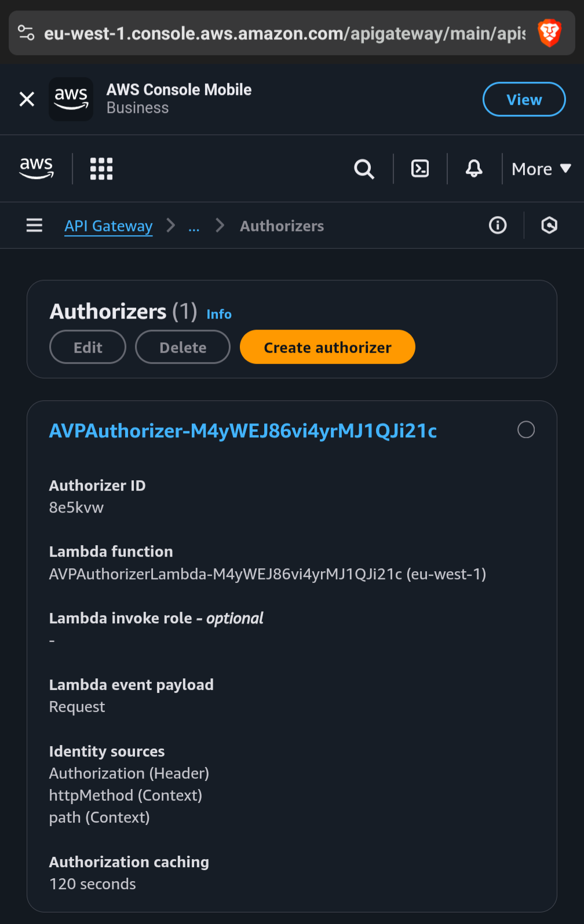Viewport: 584px width, 924px height.
Task: Open CloudShell terminal icon
Action: pos(419,169)
